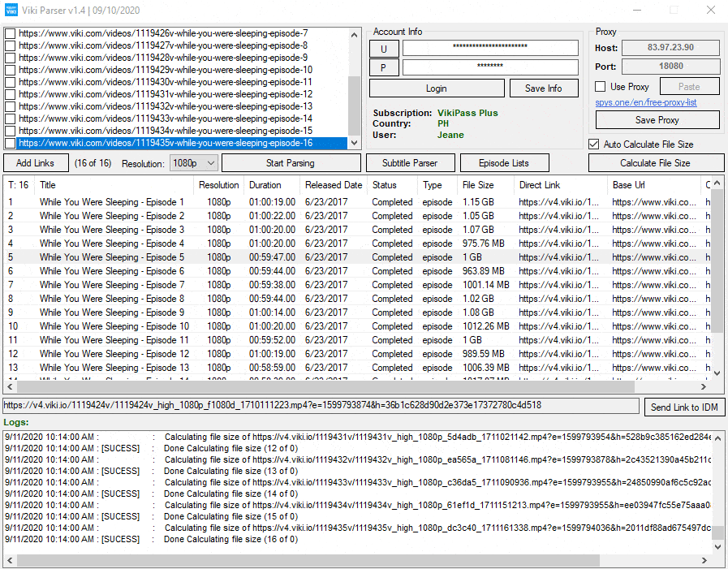Check the episode-9 URL checkbox
The width and height of the screenshot is (728, 569).
(10, 58)
